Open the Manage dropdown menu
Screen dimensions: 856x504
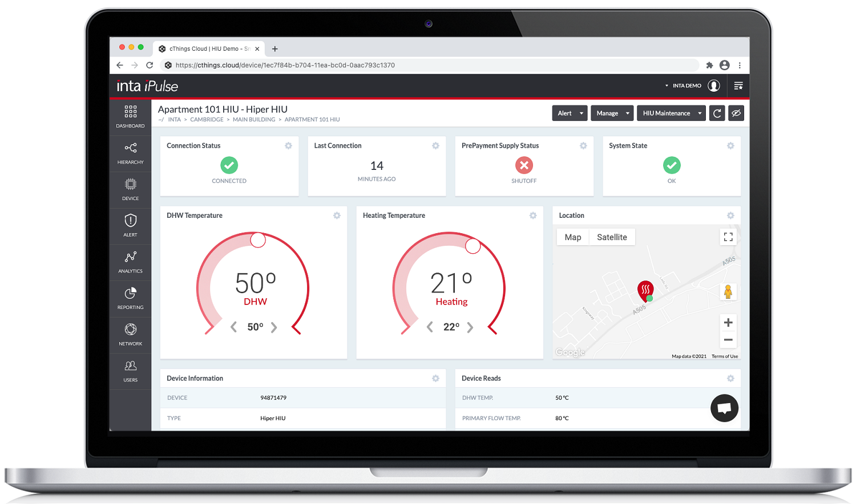(612, 113)
